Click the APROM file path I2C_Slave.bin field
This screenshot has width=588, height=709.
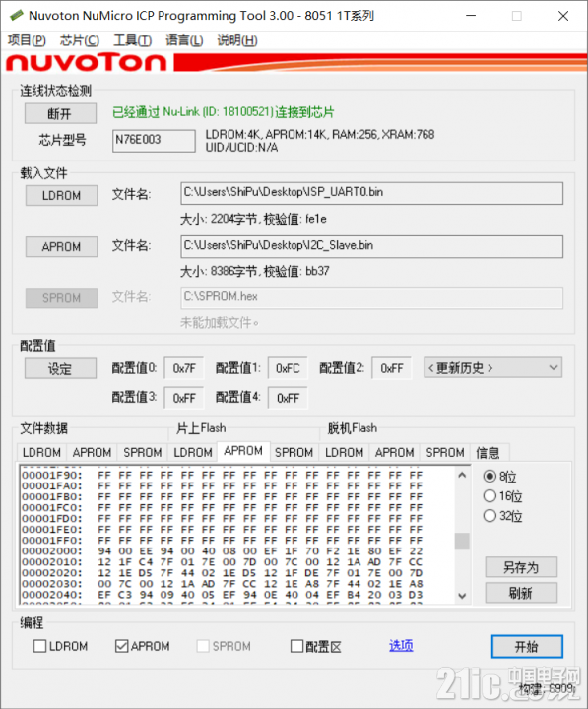[371, 246]
